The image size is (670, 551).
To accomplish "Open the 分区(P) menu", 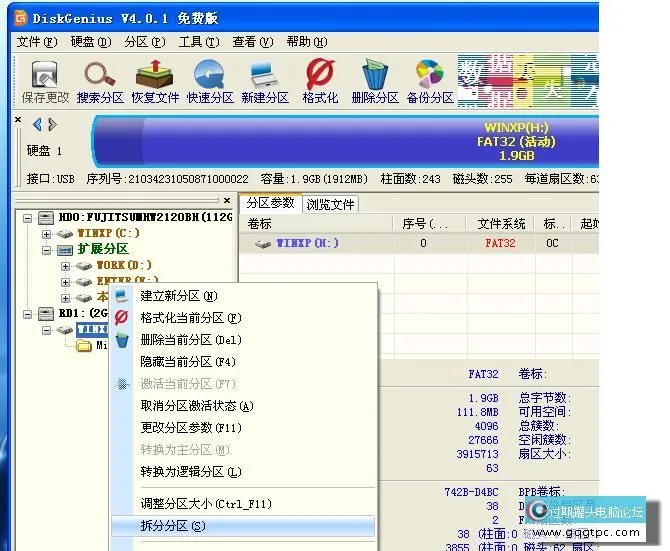I will point(145,42).
